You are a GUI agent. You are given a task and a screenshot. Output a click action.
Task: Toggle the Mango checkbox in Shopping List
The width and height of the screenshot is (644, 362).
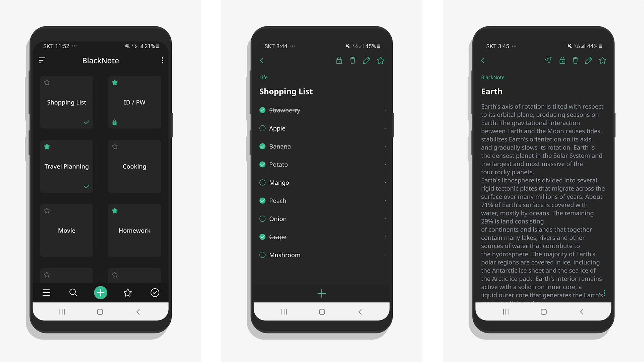pos(262,182)
